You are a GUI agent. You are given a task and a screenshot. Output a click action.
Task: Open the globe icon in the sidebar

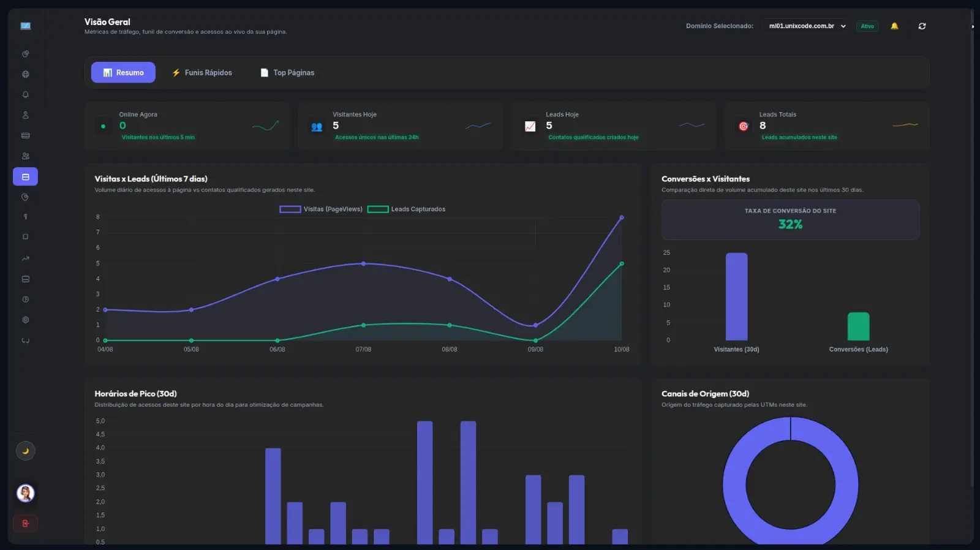[25, 74]
